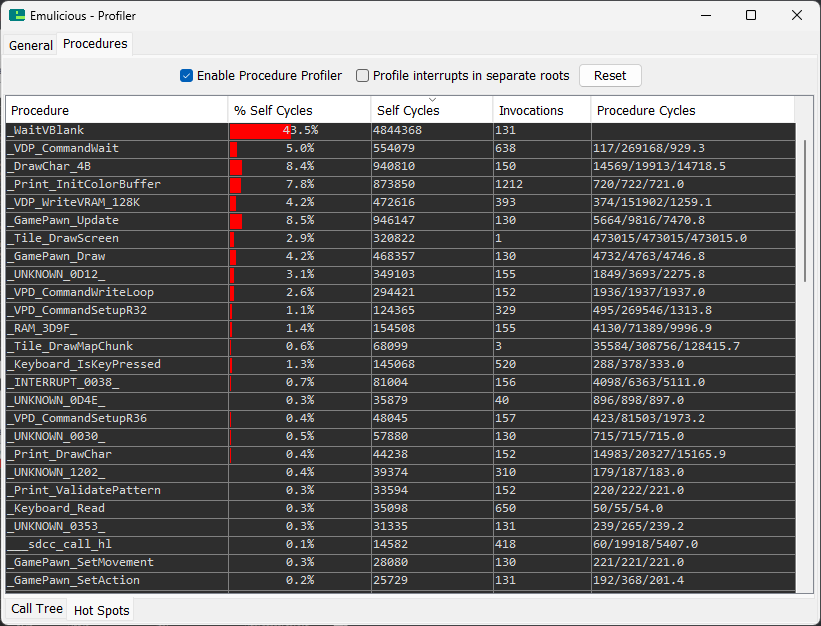The image size is (821, 626).
Task: Select the _GamePawn_Draw procedure
Action: [x=401, y=256]
